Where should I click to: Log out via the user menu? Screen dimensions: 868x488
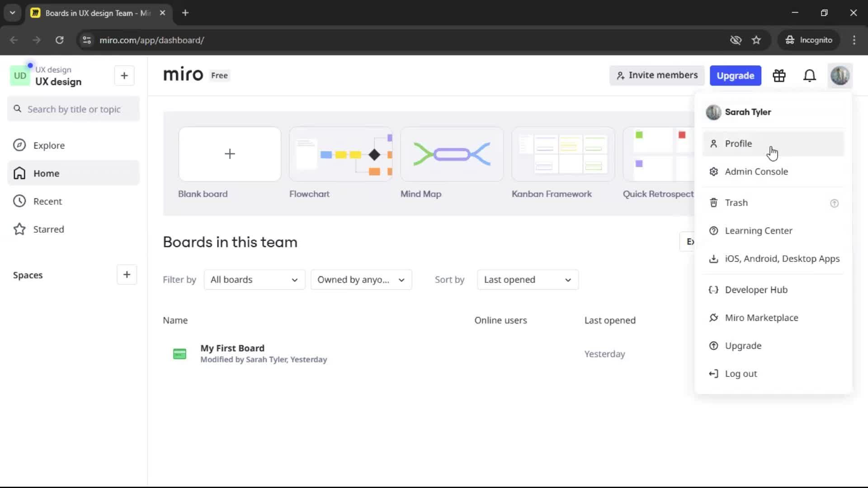[773, 374]
